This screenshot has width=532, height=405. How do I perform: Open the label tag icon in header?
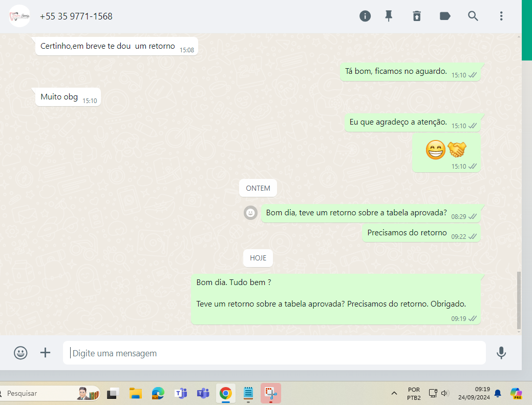[x=445, y=16]
